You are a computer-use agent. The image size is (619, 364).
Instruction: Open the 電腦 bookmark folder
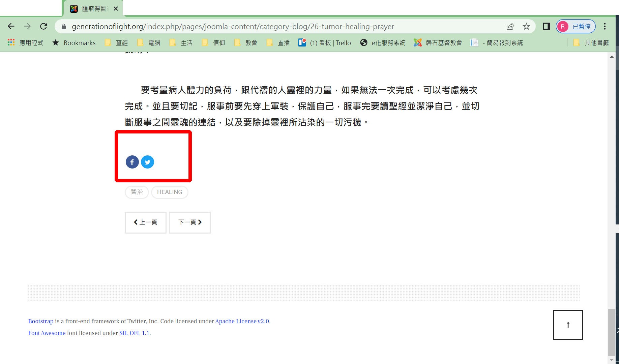tap(149, 43)
